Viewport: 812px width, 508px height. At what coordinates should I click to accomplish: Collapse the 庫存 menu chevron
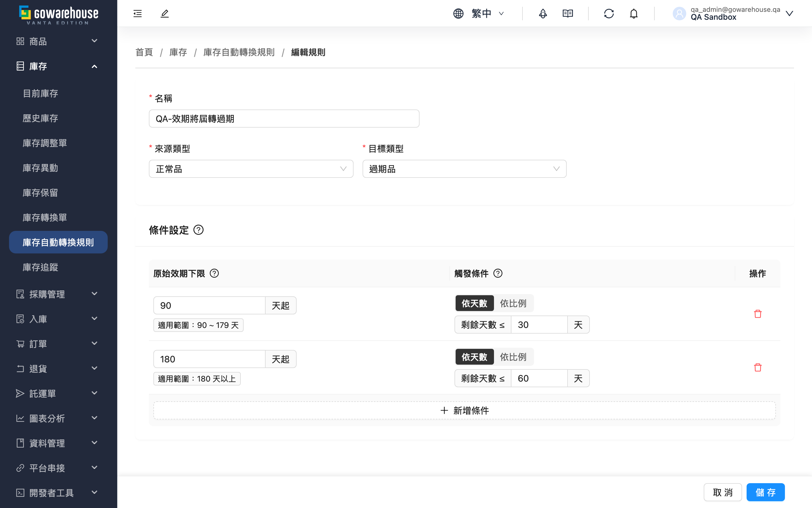(95, 66)
